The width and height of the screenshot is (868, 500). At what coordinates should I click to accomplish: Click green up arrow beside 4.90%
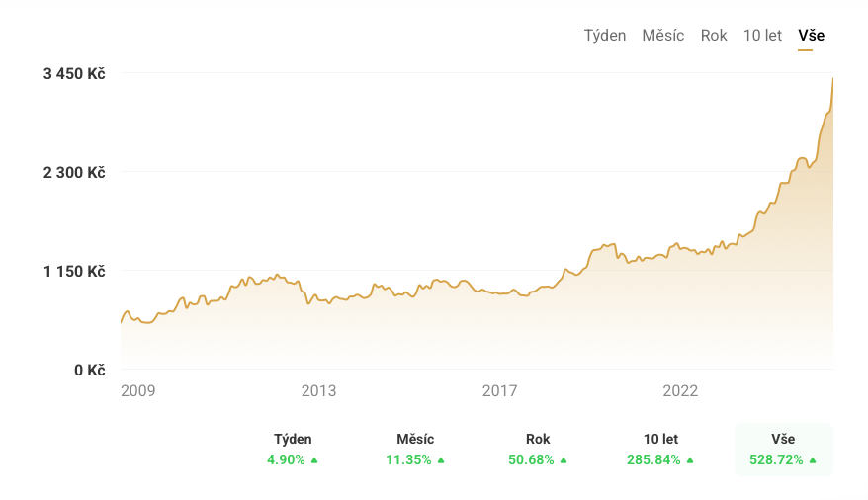314,460
